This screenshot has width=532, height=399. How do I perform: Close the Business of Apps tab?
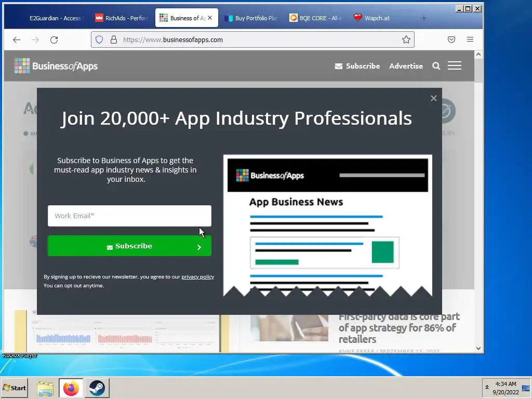tap(210, 18)
